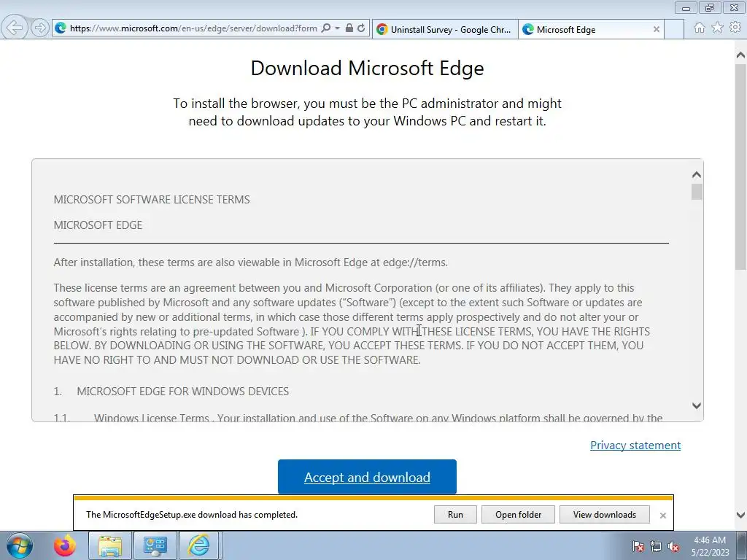Click the Accept and download button
Image resolution: width=747 pixels, height=560 pixels.
pyautogui.click(x=367, y=477)
